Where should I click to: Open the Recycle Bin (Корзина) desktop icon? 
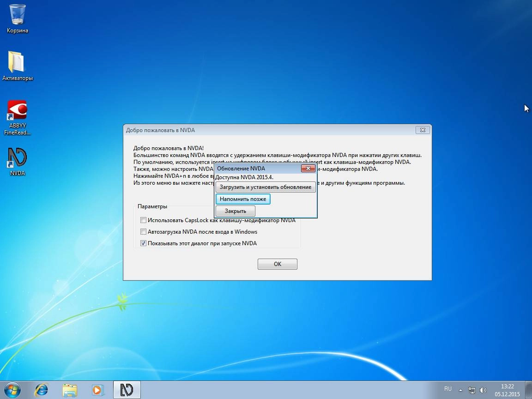click(17, 18)
